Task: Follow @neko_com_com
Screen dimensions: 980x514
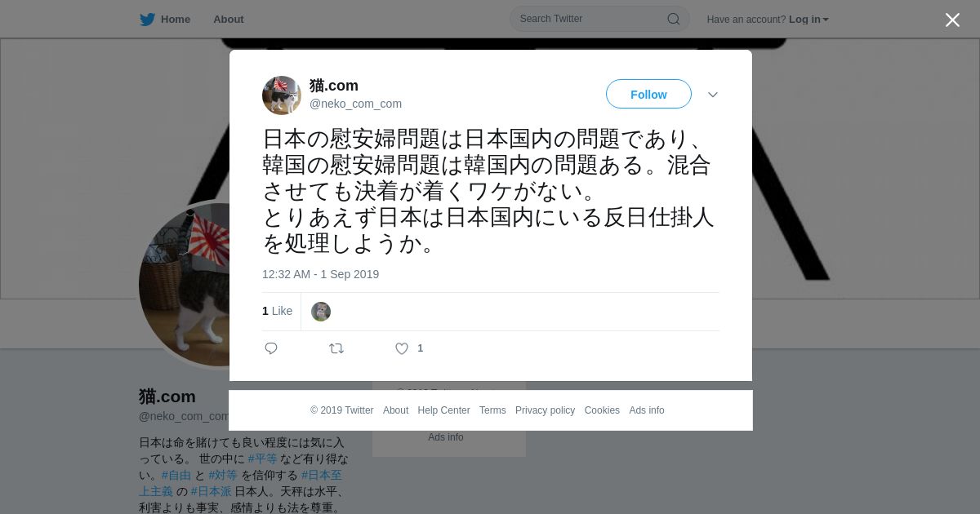Action: pyautogui.click(x=648, y=94)
